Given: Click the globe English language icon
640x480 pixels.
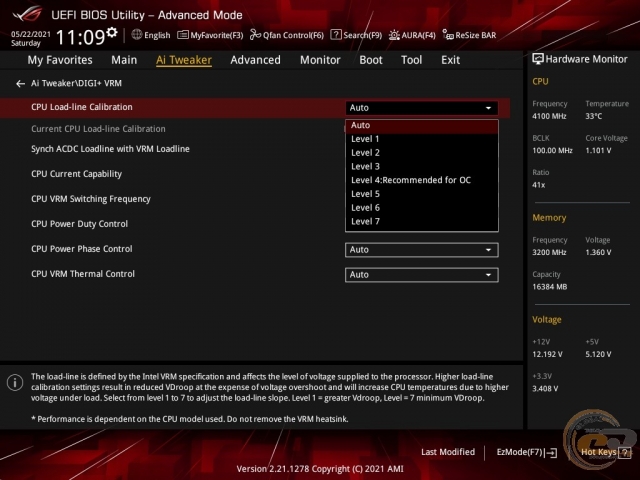Looking at the screenshot, I should pos(137,35).
